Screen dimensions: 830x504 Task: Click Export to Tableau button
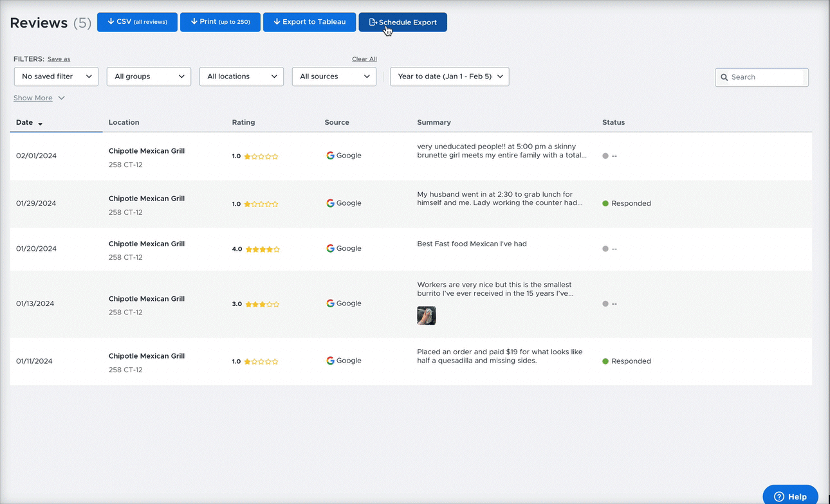click(x=309, y=22)
